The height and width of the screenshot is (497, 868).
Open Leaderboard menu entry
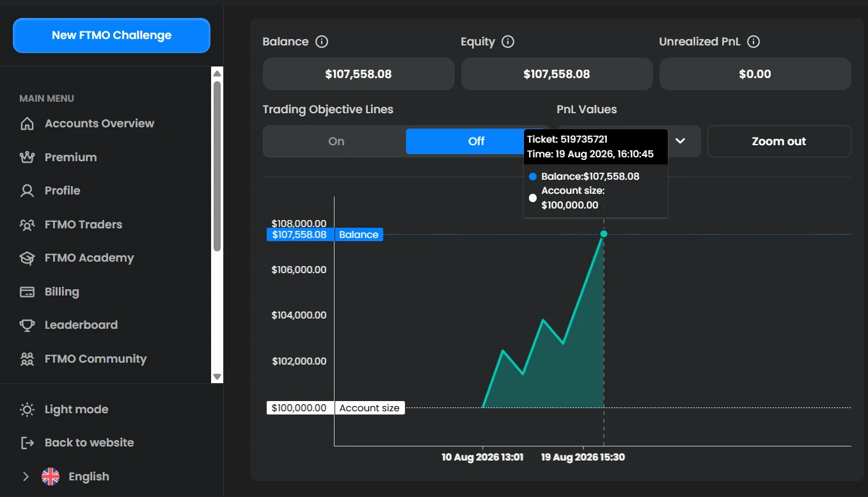click(x=81, y=325)
